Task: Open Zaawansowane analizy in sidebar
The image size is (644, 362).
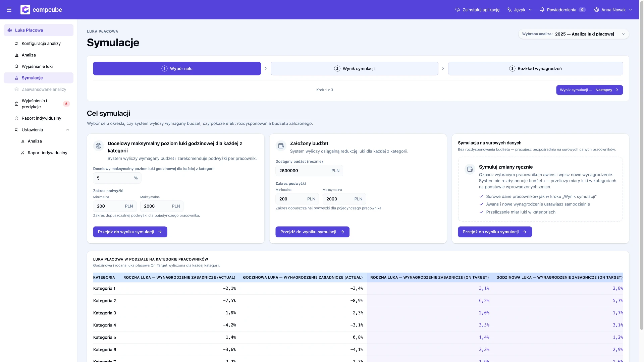Action: click(39, 89)
